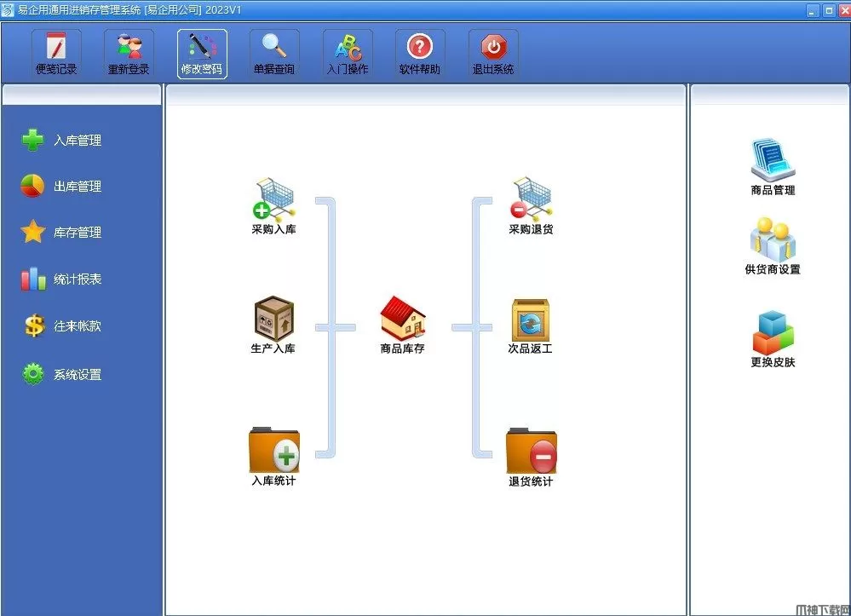Open 系统设置 in the sidebar

click(61, 374)
